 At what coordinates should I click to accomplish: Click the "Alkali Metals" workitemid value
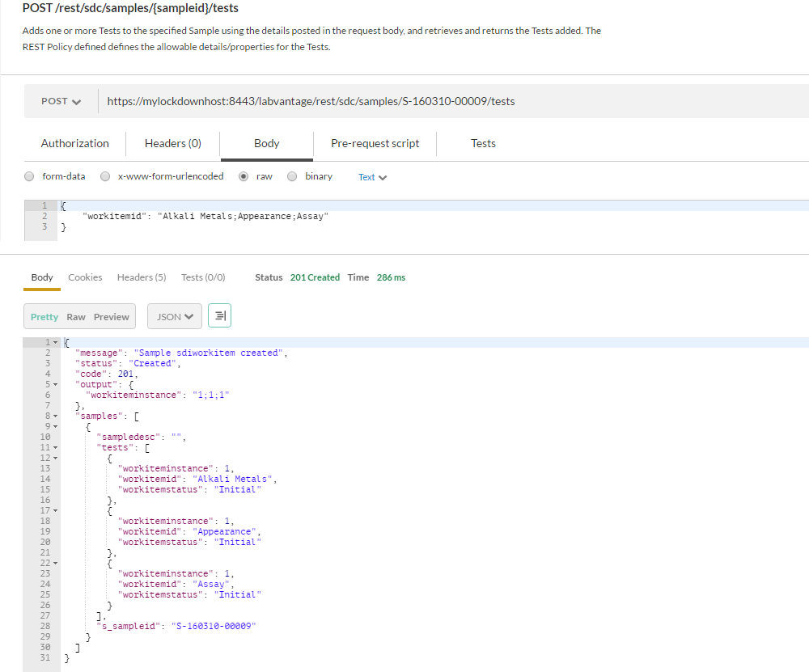click(x=233, y=479)
